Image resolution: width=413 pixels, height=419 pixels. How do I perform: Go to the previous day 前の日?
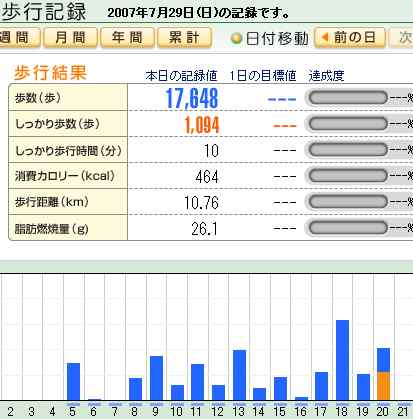click(x=350, y=37)
